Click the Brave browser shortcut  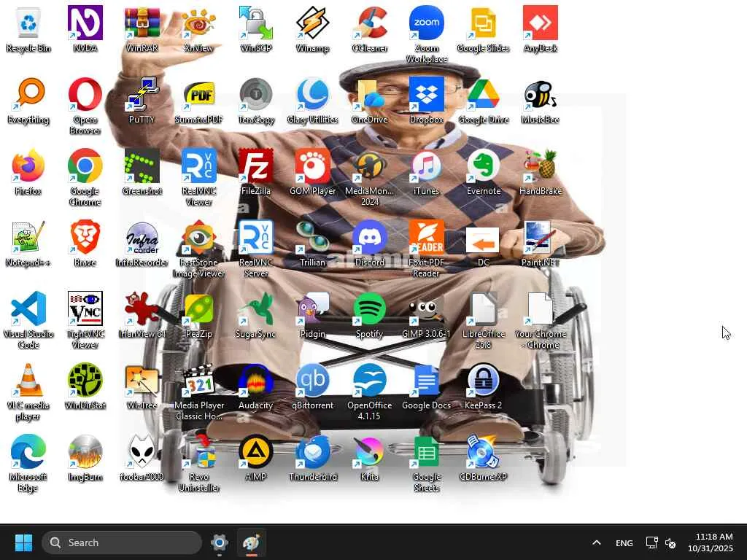85,244
